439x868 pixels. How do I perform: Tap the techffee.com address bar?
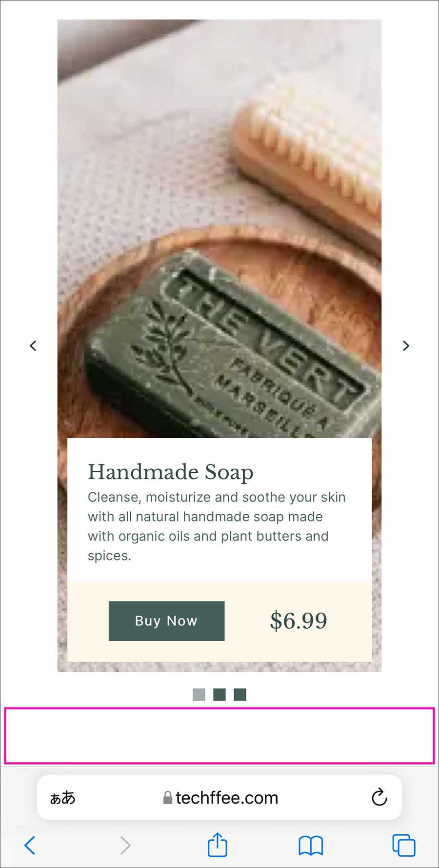pos(219,797)
